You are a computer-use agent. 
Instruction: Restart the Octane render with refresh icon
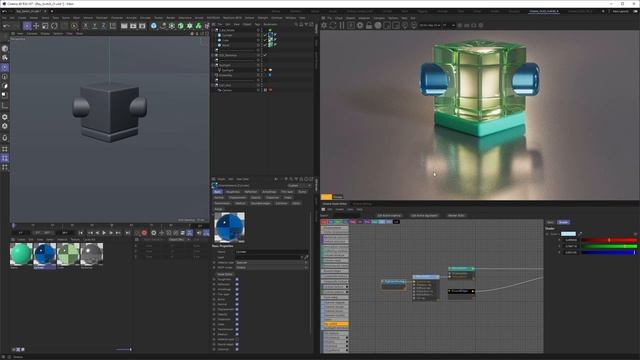(333, 25)
